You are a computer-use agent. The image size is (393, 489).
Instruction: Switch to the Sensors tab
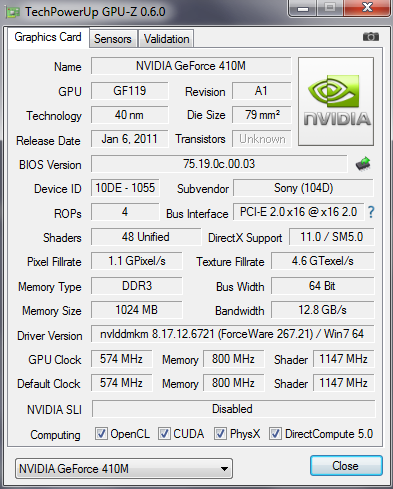tap(113, 39)
